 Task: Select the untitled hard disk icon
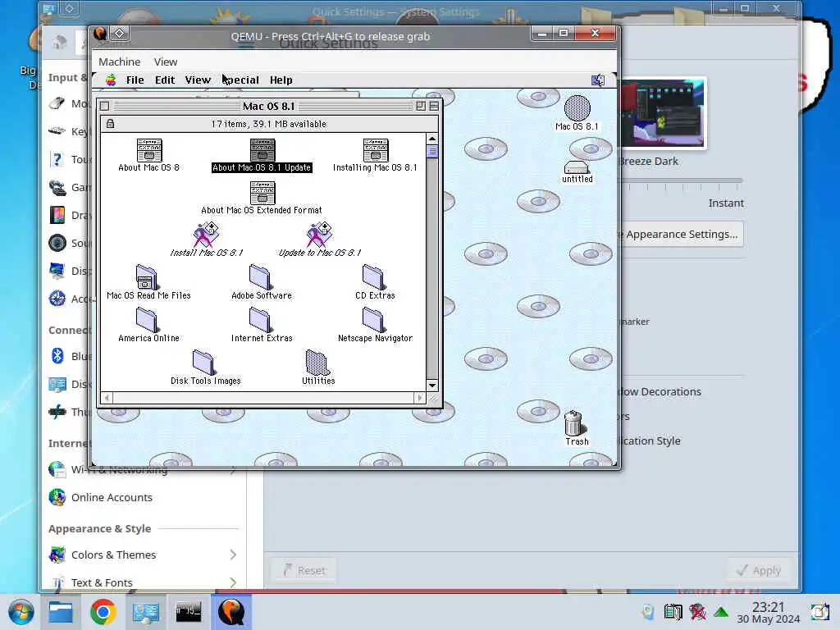point(577,167)
